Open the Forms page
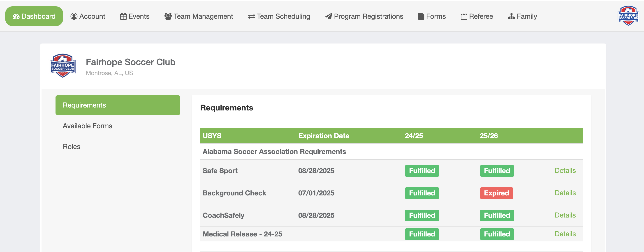644x252 pixels. click(432, 16)
